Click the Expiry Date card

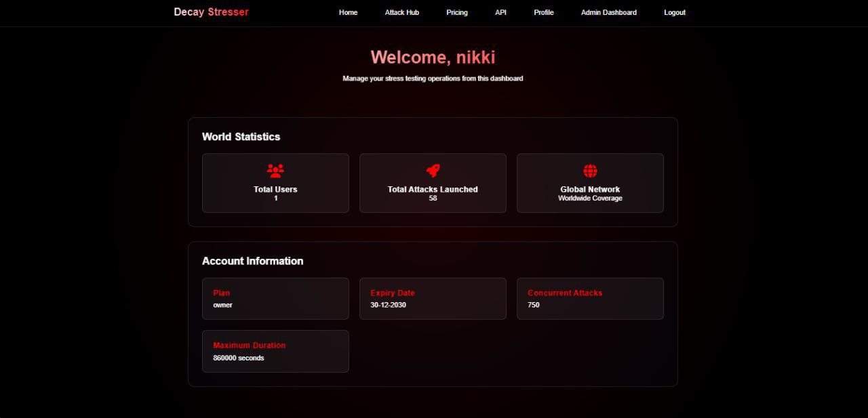click(433, 299)
